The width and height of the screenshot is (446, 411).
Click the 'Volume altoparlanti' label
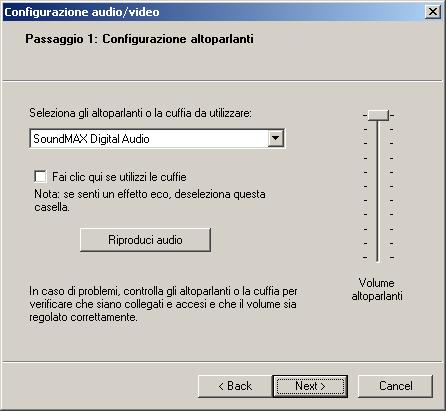click(x=377, y=289)
